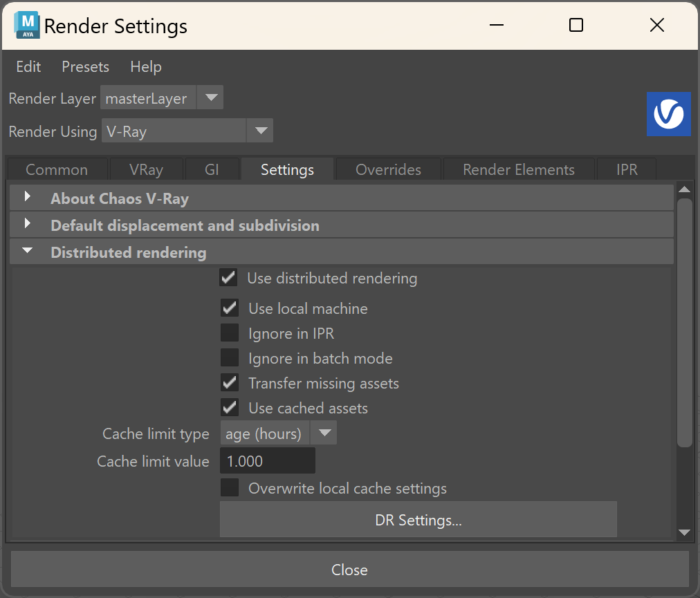Open the Render Elements tab
The height and width of the screenshot is (598, 700).
tap(518, 169)
